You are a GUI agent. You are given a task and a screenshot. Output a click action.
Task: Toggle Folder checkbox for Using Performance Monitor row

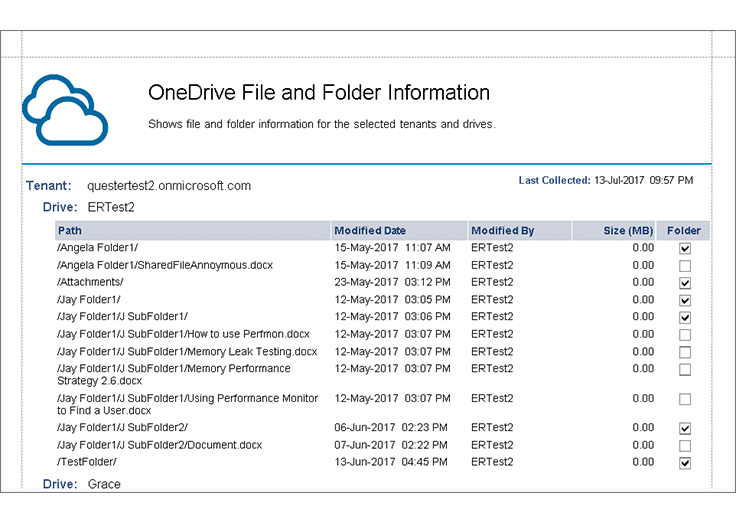tap(685, 399)
